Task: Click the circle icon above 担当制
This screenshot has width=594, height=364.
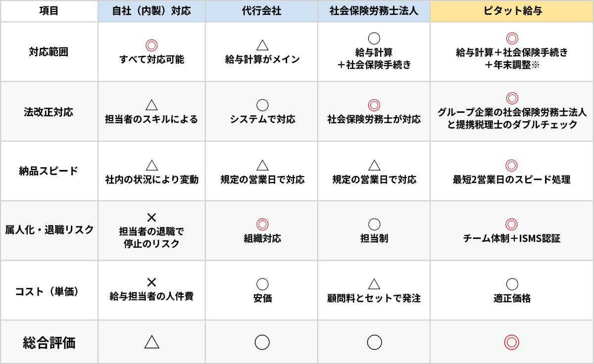Action: pos(374,225)
